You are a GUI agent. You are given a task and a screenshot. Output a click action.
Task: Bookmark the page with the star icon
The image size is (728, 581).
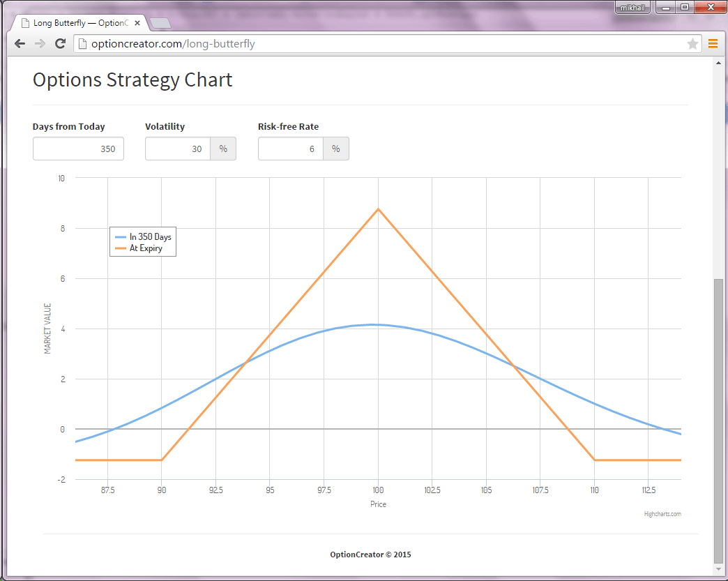point(692,44)
